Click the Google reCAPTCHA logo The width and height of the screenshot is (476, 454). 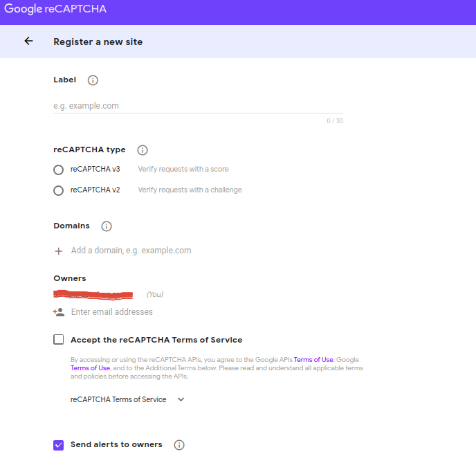[55, 10]
